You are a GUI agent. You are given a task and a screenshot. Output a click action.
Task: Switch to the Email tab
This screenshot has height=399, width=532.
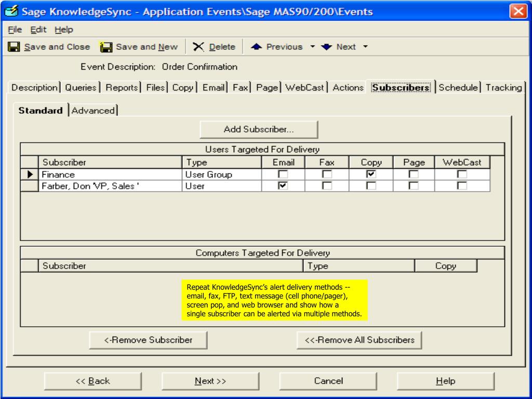(214, 87)
